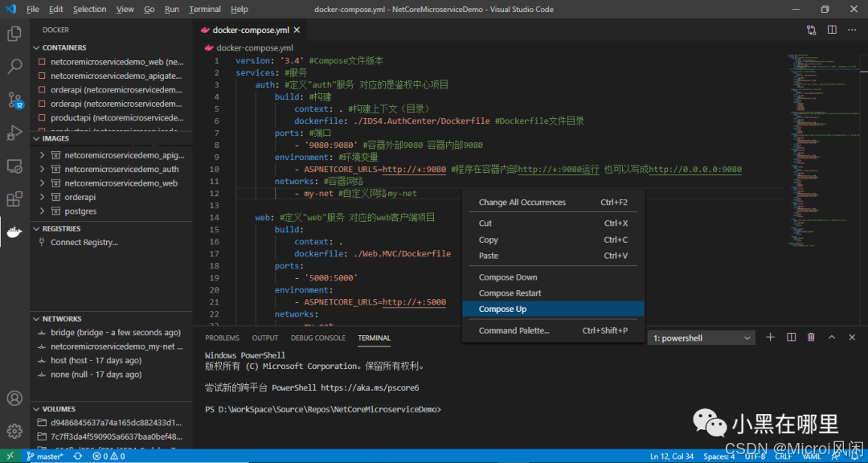The width and height of the screenshot is (868, 463).
Task: Click the master* branch in status bar
Action: 44,457
